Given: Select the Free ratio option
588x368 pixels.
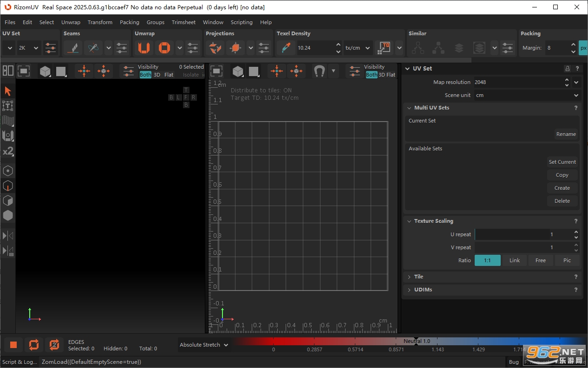Looking at the screenshot, I should point(541,260).
